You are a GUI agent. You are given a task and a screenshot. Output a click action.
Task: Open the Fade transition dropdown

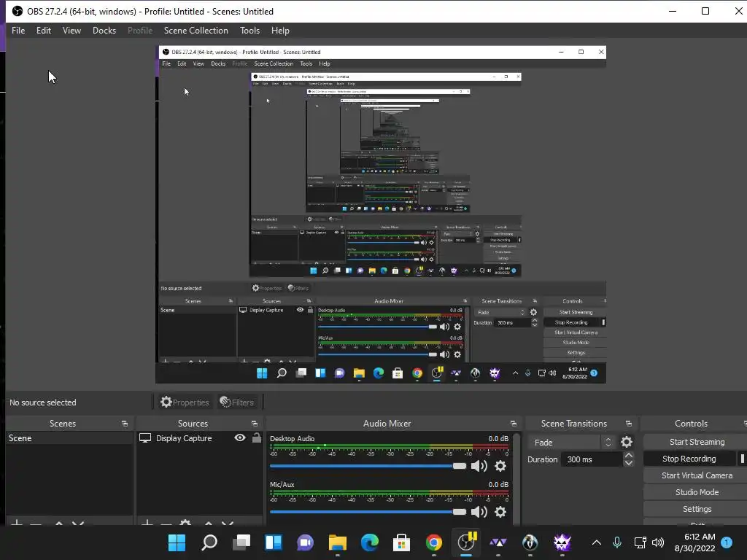[x=570, y=443]
